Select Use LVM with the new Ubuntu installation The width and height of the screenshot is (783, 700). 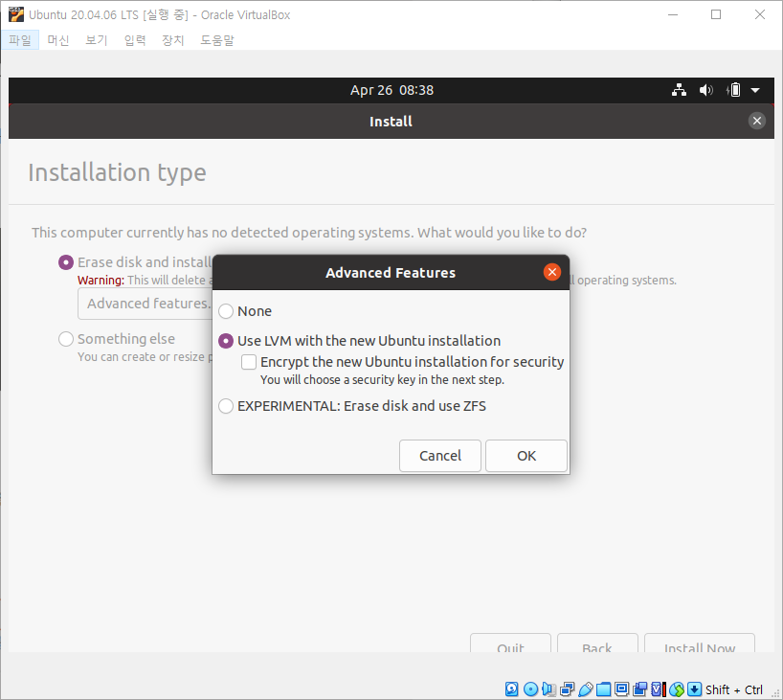point(226,341)
